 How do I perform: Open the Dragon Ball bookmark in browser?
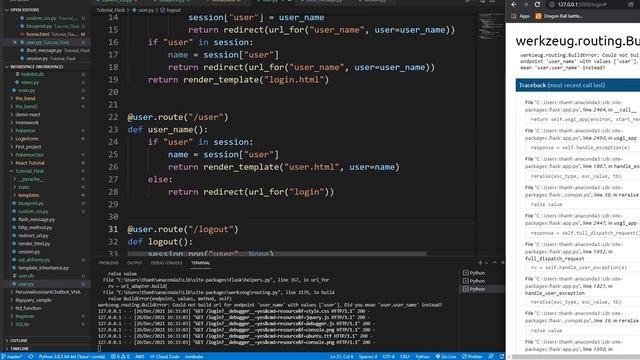tap(559, 16)
